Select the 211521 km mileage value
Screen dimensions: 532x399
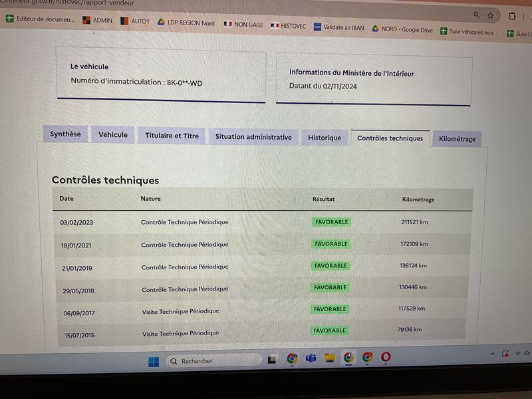point(414,222)
